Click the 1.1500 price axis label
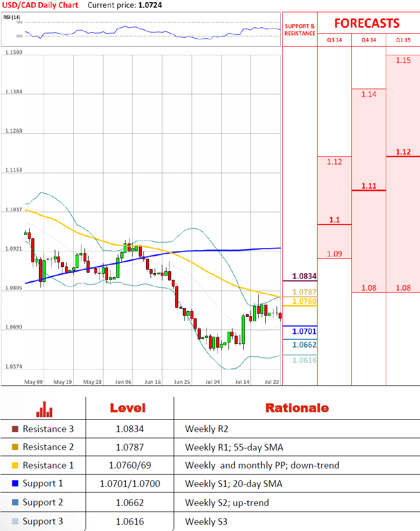 pos(13,52)
